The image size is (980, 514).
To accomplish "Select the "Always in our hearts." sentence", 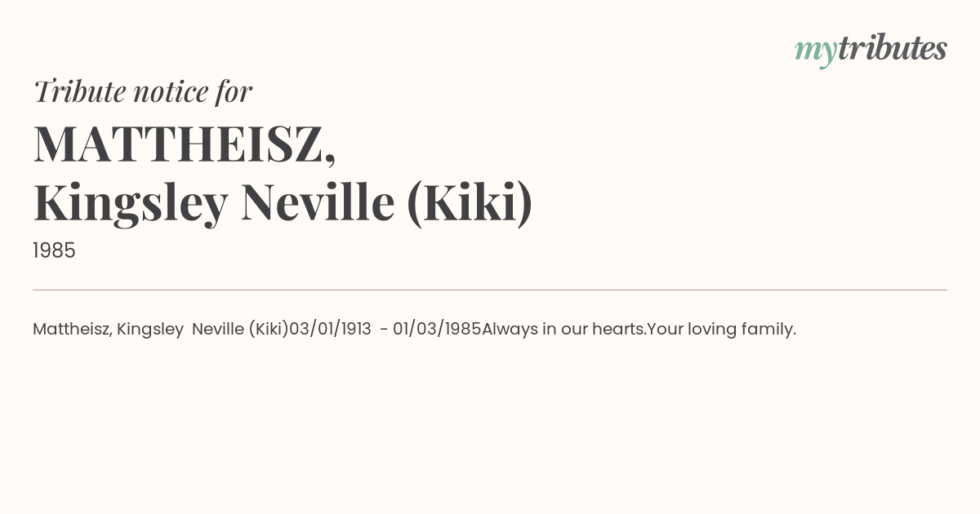I will point(563,329).
